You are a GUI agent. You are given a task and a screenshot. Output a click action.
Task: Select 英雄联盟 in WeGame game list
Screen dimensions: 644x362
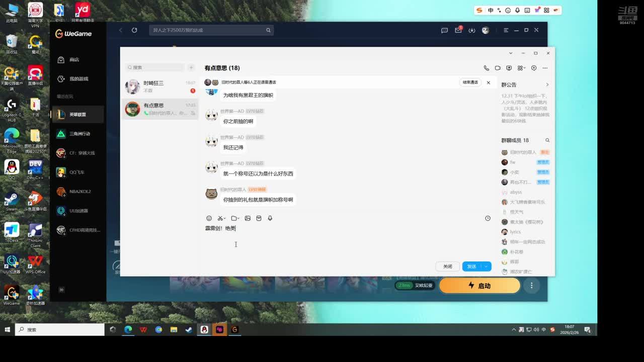point(78,115)
